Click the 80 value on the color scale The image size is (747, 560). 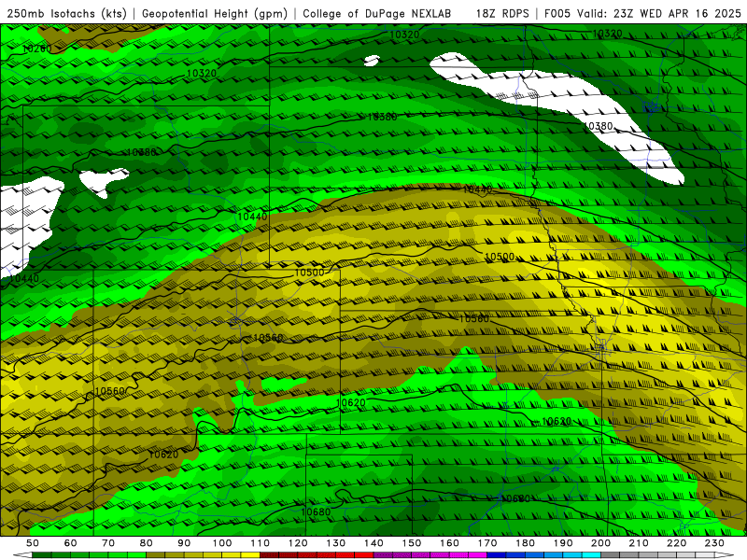point(147,543)
